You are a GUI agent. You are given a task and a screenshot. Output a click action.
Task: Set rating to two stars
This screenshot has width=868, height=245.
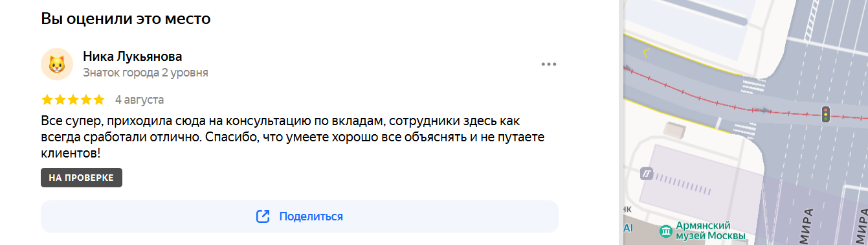pos(60,100)
